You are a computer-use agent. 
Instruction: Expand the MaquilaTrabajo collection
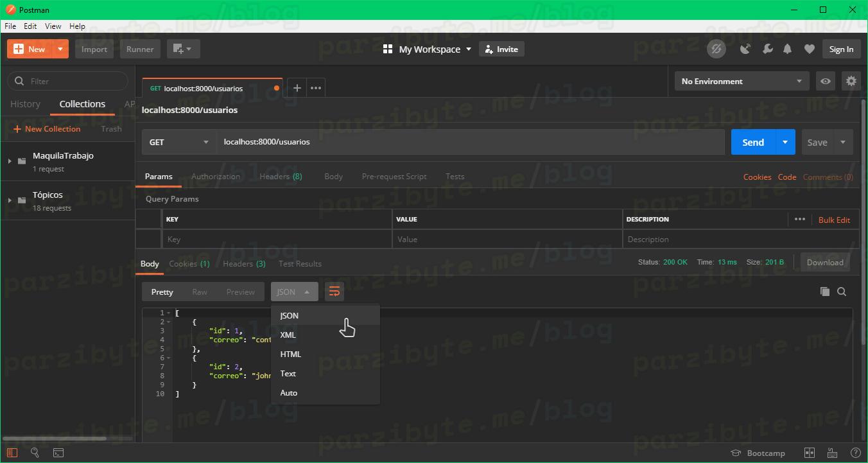pyautogui.click(x=10, y=161)
